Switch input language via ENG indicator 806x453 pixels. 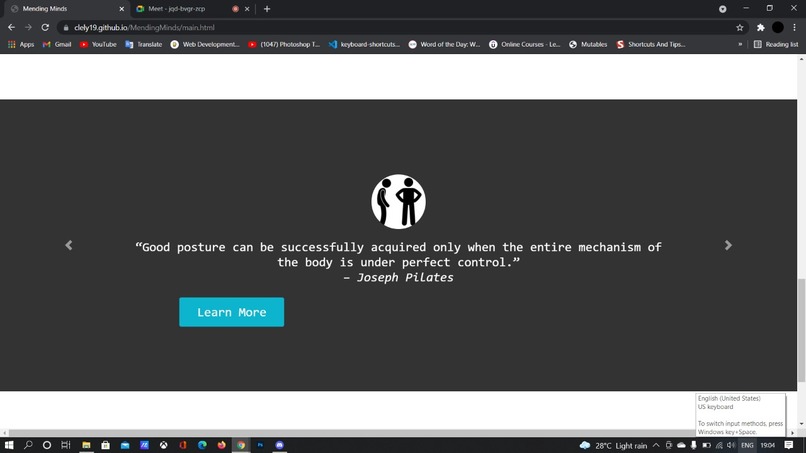point(747,445)
